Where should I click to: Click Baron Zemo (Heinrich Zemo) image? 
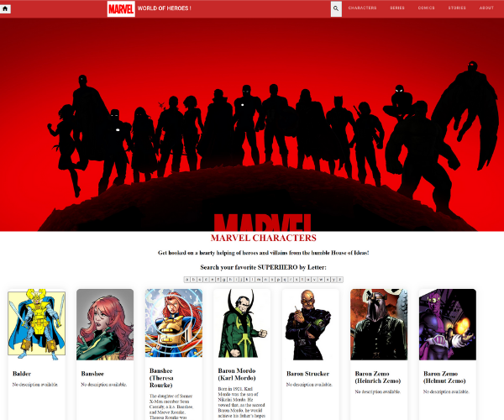[x=379, y=324]
